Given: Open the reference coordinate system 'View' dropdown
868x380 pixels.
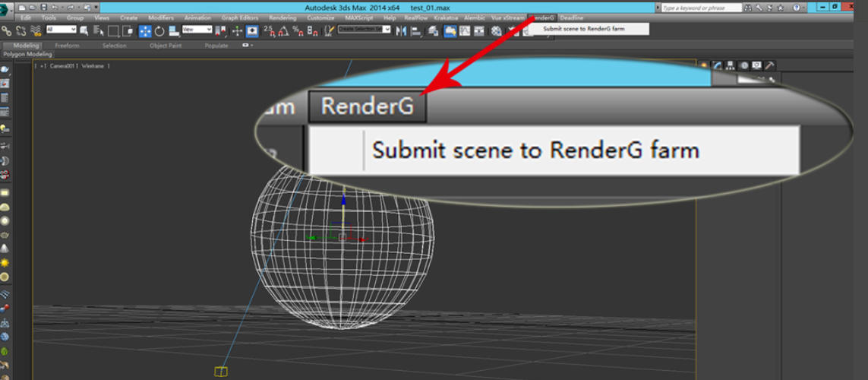Looking at the screenshot, I should pos(197,29).
